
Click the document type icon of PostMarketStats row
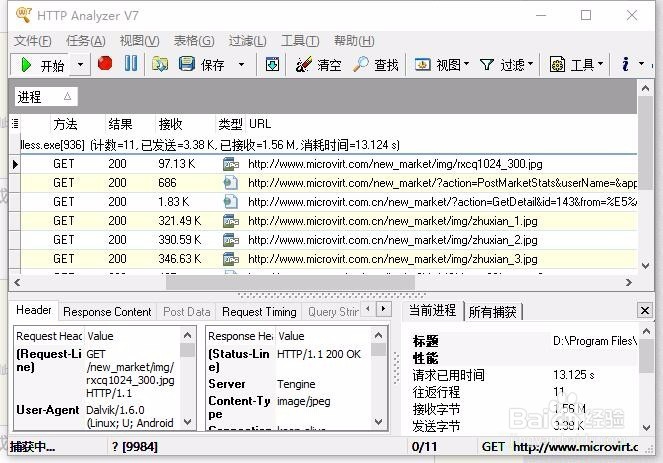pyautogui.click(x=230, y=183)
